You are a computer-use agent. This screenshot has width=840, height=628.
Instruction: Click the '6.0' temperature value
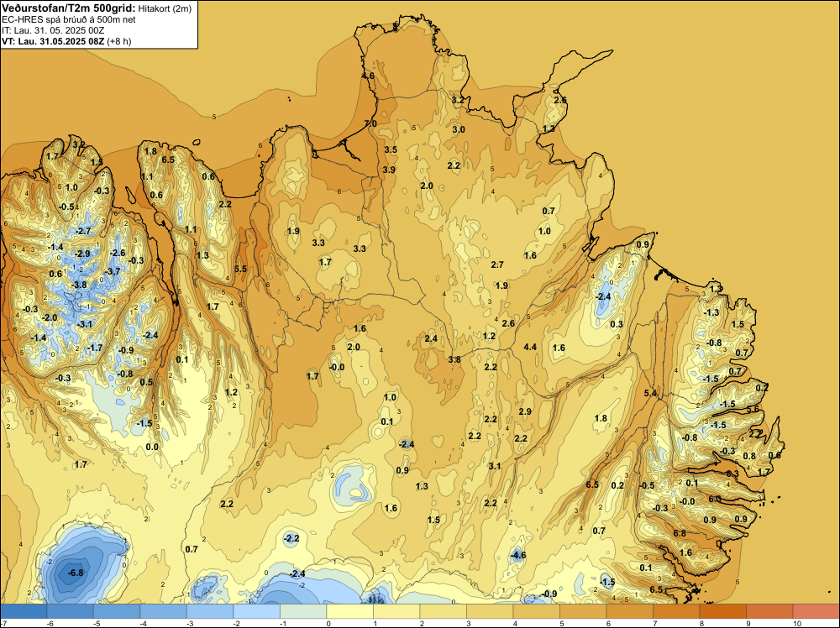pos(715,499)
